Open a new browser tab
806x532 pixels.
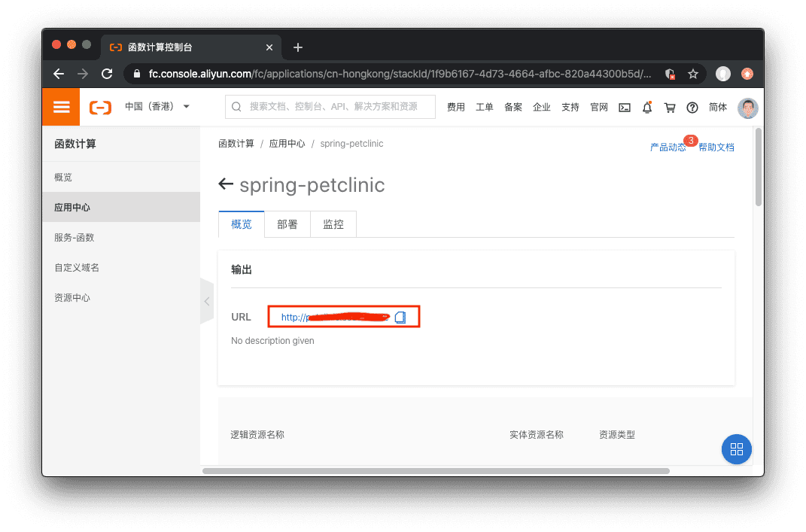pyautogui.click(x=297, y=47)
